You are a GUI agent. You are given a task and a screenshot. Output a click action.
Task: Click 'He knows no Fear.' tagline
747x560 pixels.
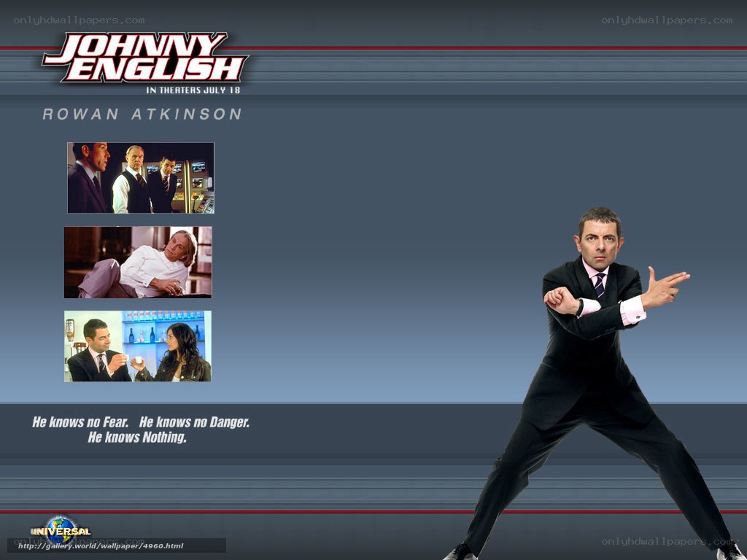pos(80,422)
